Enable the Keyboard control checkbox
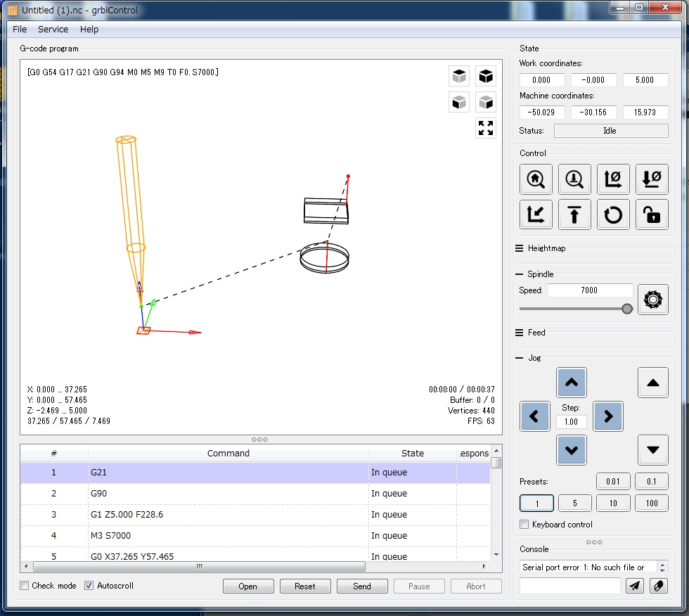Viewport: 689px width, 616px height. (524, 524)
